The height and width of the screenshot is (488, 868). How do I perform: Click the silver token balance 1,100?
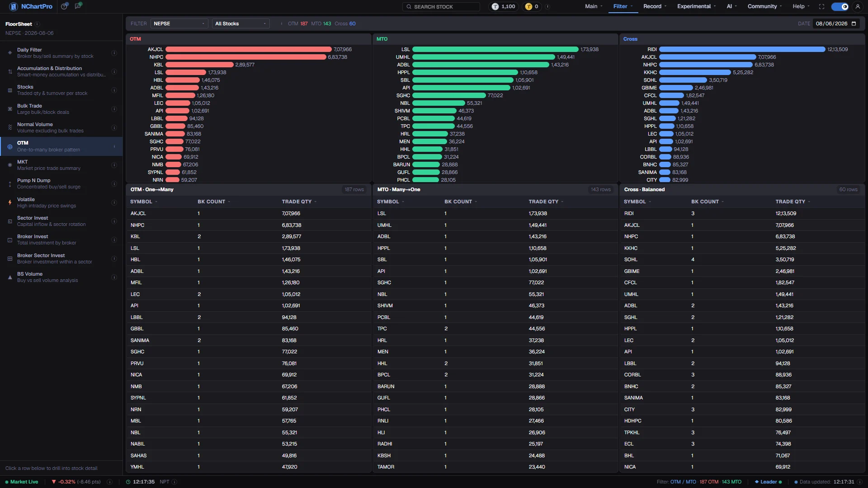pyautogui.click(x=504, y=6)
